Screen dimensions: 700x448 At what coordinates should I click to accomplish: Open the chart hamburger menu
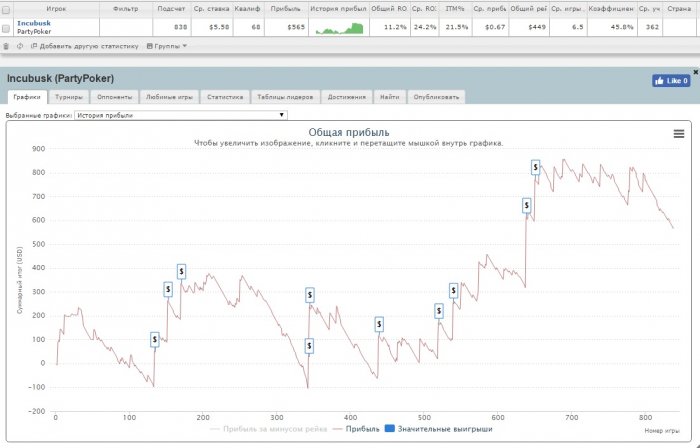[679, 133]
